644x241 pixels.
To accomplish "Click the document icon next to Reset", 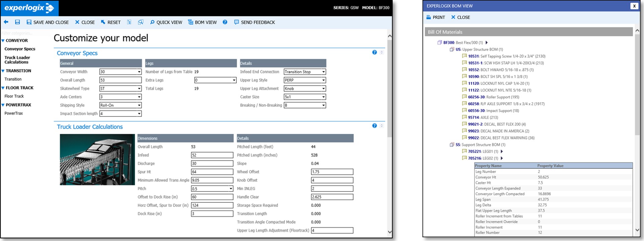I will coord(129,22).
